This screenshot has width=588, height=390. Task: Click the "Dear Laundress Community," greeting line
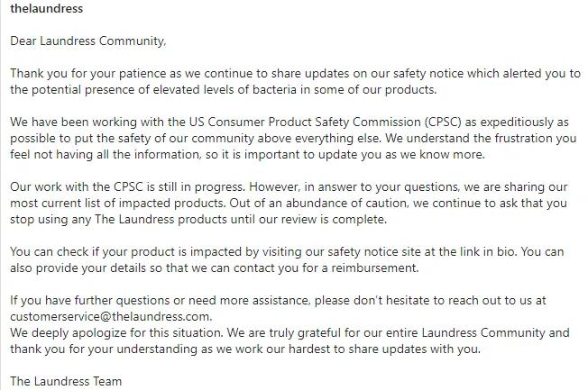click(88, 41)
